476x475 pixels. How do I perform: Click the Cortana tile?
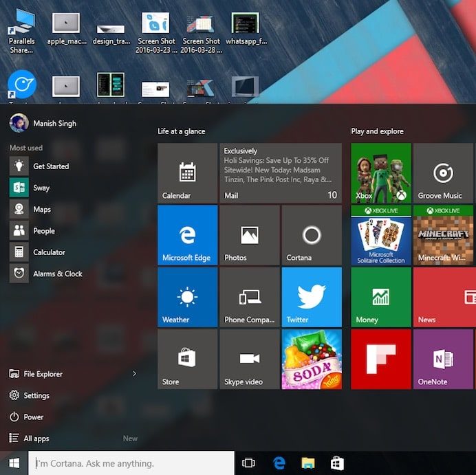(311, 235)
